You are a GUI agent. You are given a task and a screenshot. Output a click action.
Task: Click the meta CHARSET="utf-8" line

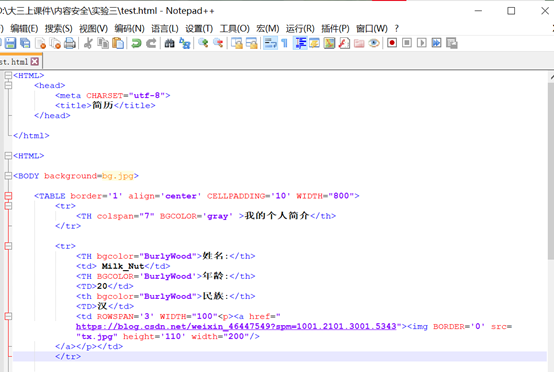click(x=112, y=95)
